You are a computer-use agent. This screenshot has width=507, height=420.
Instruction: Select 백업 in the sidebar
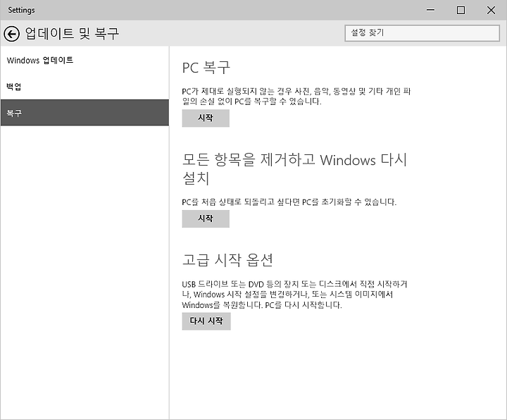[84, 87]
